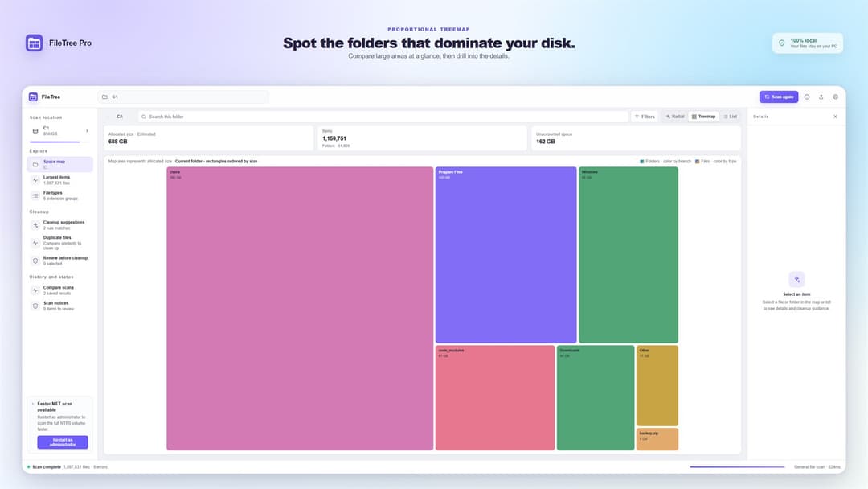The width and height of the screenshot is (868, 489).
Task: Open the Filters dropdown
Action: [x=645, y=117]
